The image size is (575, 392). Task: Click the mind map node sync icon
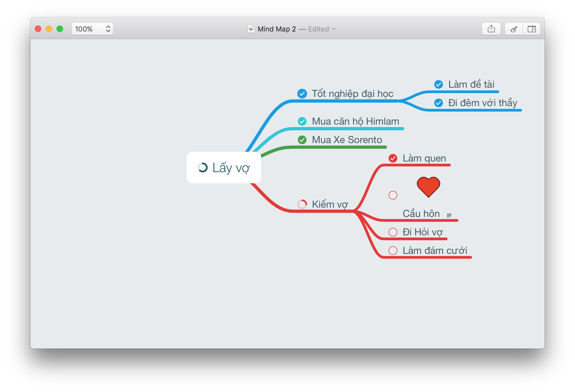(x=201, y=166)
